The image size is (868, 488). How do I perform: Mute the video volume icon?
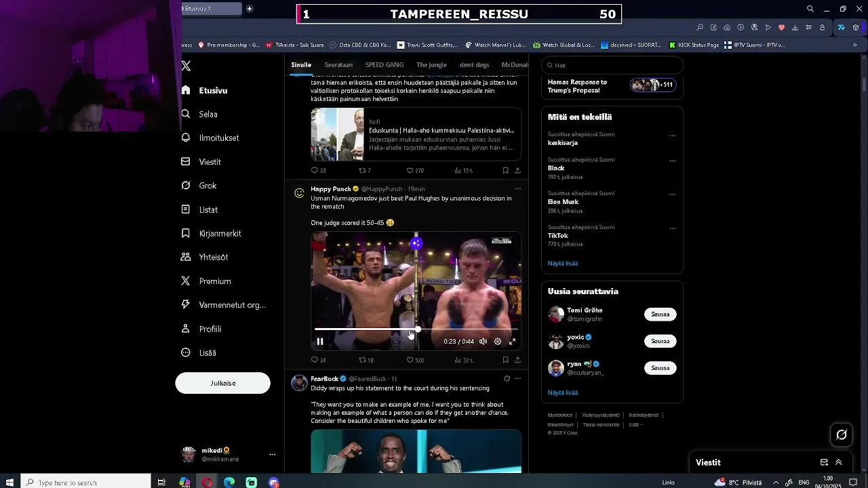pos(483,342)
